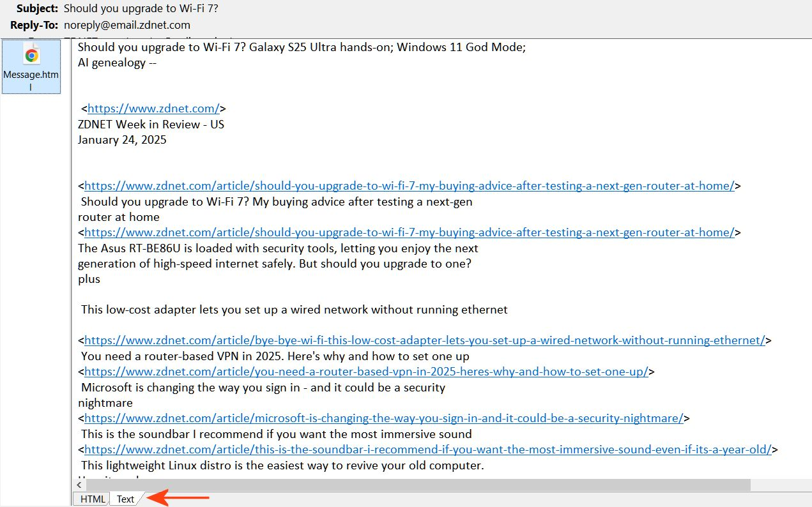Open the router-based VPN article link
The height and width of the screenshot is (507, 812).
point(366,372)
